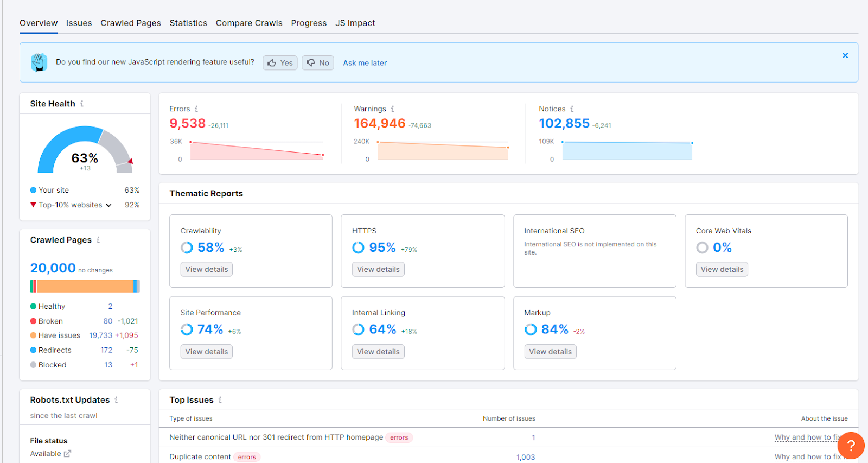Screen dimensions: 868x463
Task: Click the Ask me later link
Action: tap(365, 63)
